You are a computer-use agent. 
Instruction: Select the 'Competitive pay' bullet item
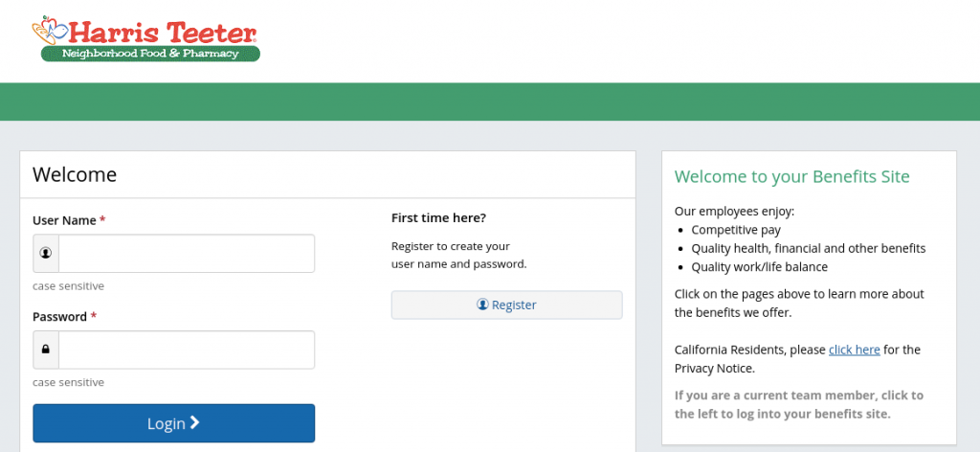coord(736,230)
